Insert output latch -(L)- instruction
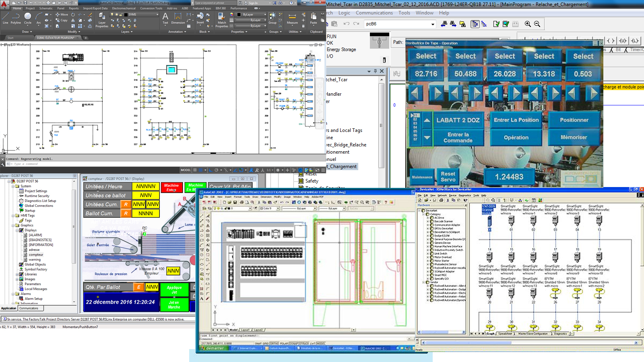This screenshot has width=644, height=362. click(635, 41)
